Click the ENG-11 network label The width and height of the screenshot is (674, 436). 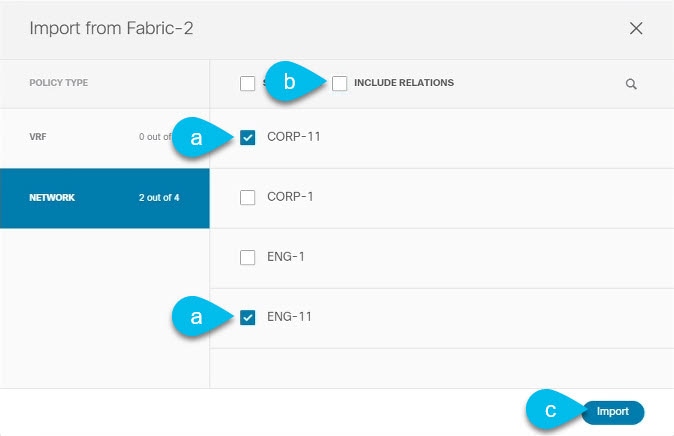[x=289, y=316]
